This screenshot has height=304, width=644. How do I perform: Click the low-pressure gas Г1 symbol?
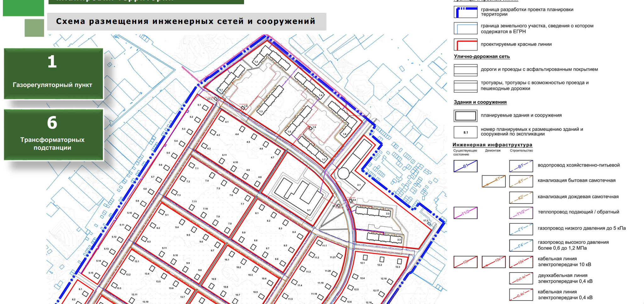521,229
